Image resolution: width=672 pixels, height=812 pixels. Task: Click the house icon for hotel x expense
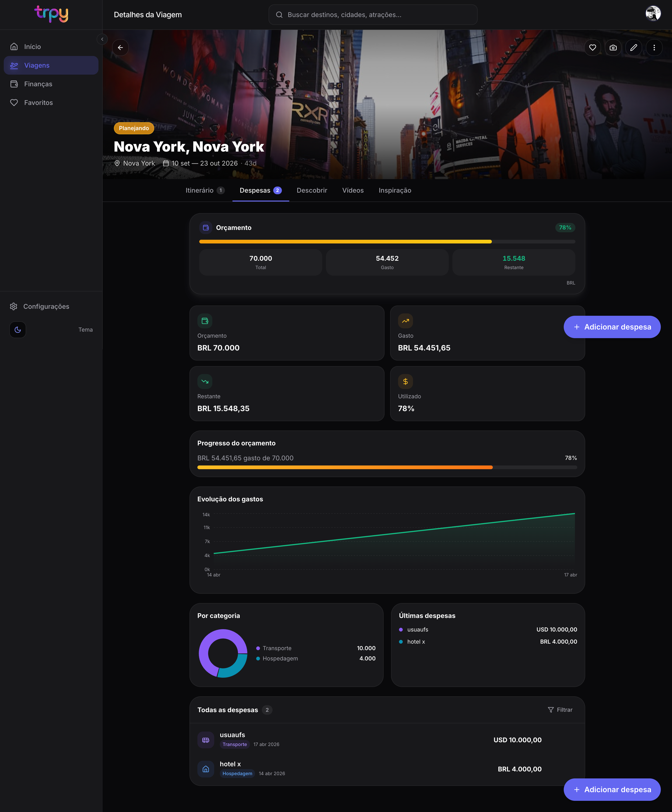[x=206, y=769]
